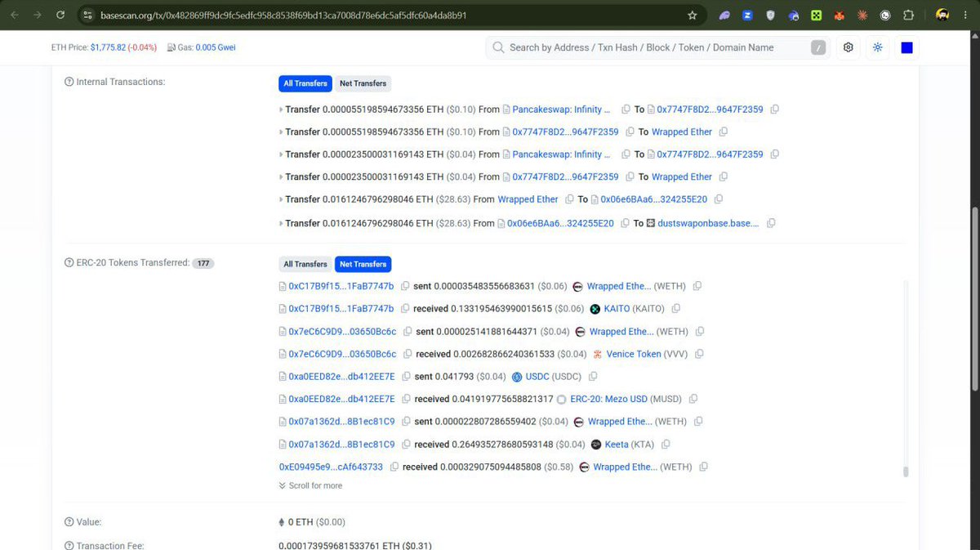The height and width of the screenshot is (550, 980).
Task: Click the Scroll for more expander
Action: click(x=310, y=485)
